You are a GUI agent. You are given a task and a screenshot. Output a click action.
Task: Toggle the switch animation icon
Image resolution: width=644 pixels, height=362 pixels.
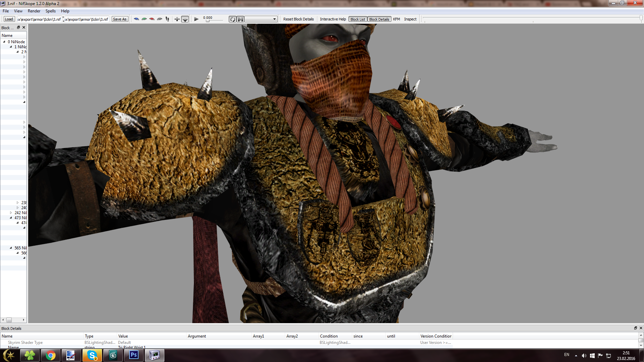(x=240, y=19)
